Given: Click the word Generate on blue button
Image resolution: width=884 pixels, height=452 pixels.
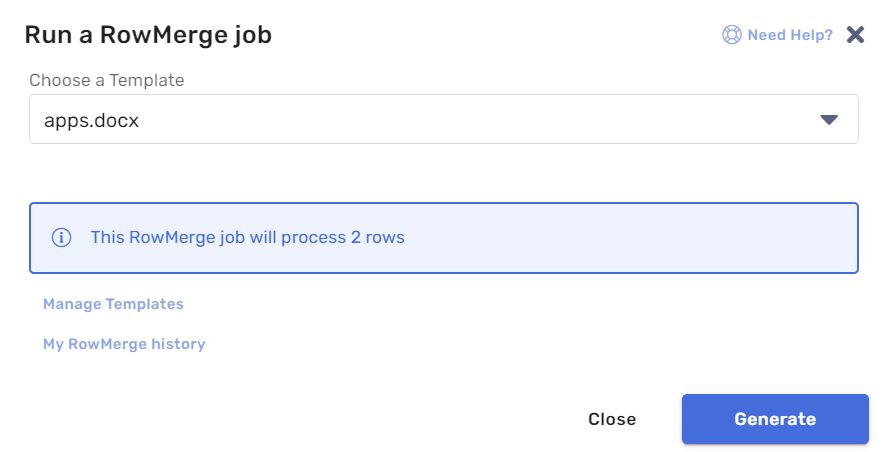Looking at the screenshot, I should tap(775, 419).
